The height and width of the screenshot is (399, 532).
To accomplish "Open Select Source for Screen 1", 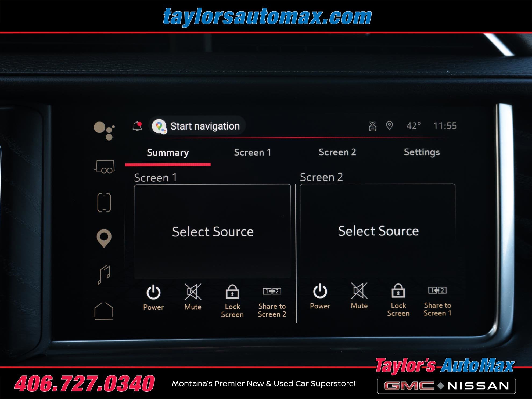I will [212, 231].
